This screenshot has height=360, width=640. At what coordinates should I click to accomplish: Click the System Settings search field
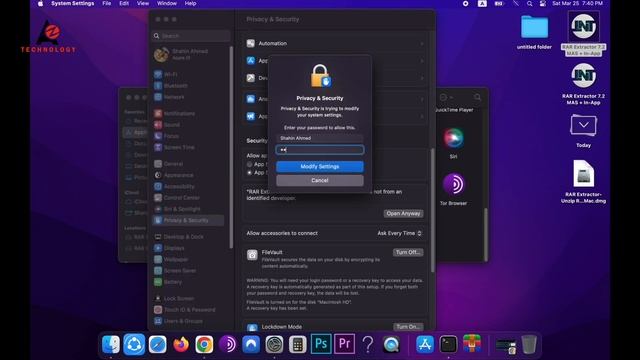(191, 36)
